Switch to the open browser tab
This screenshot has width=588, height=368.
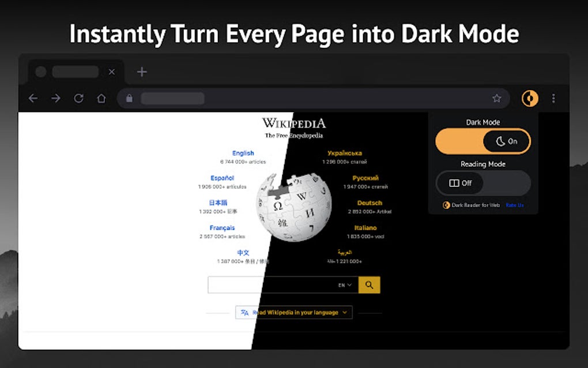tap(75, 72)
